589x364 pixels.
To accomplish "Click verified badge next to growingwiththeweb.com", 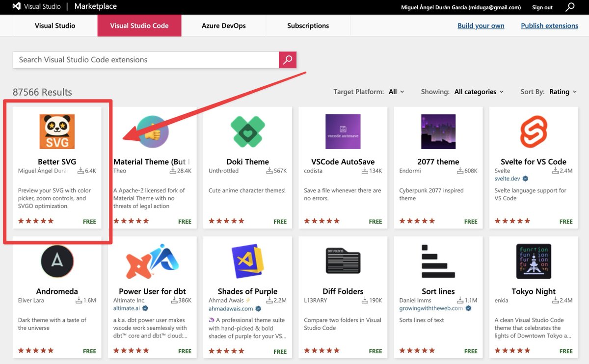I will (x=468, y=308).
